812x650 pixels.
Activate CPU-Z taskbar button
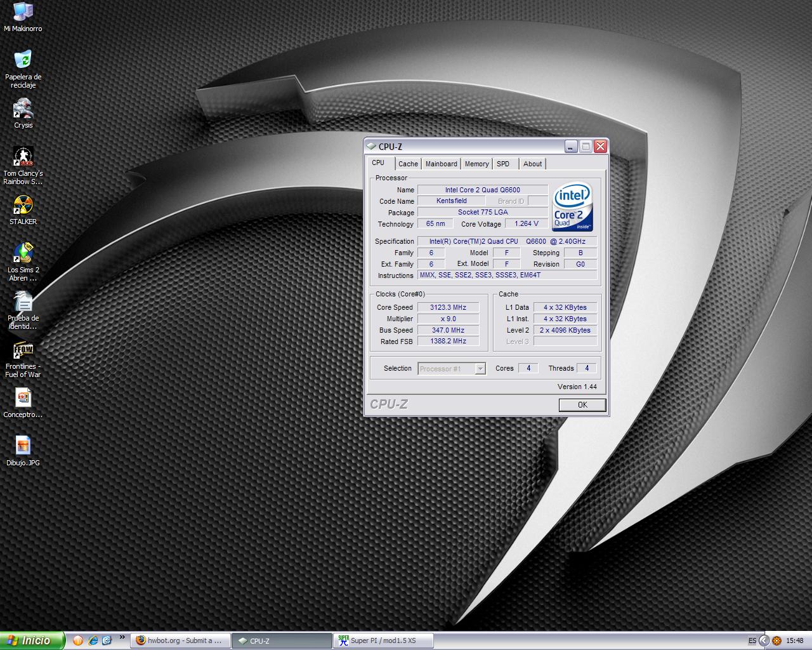pyautogui.click(x=282, y=640)
